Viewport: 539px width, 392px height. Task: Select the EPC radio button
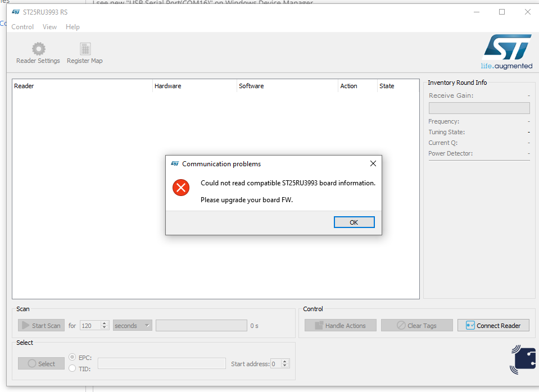tap(72, 357)
